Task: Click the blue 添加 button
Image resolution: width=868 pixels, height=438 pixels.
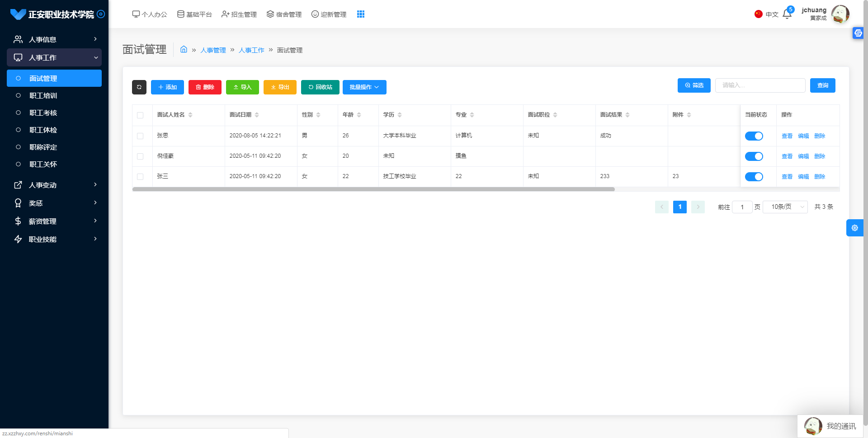Action: pos(167,87)
